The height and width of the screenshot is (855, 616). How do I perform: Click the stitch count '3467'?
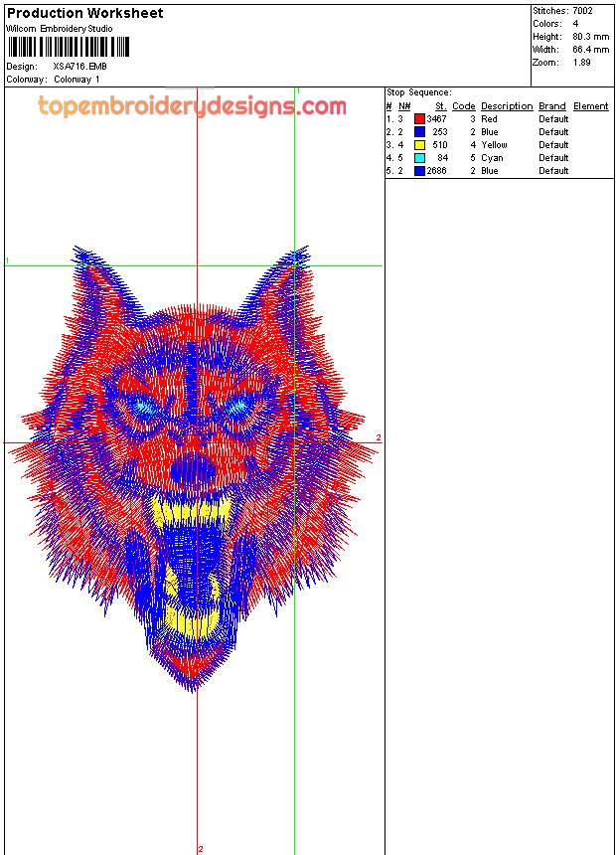pos(436,119)
